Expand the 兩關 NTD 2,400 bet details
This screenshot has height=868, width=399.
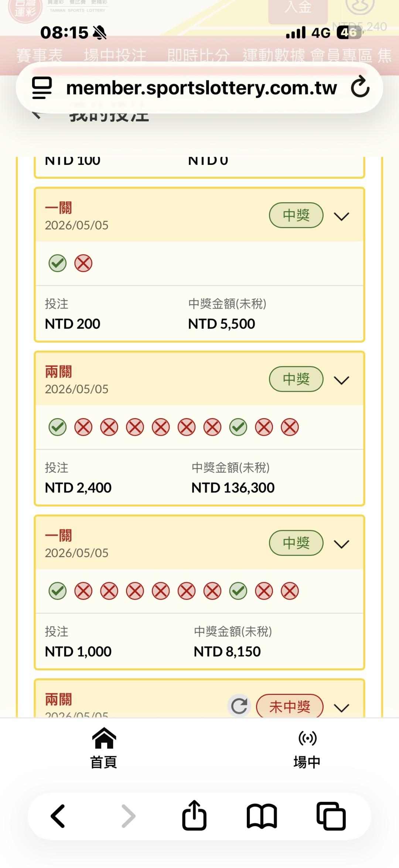click(341, 380)
